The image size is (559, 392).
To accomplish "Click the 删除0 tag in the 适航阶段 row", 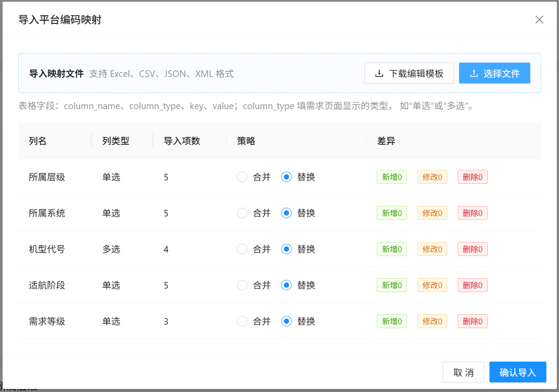I will click(472, 285).
